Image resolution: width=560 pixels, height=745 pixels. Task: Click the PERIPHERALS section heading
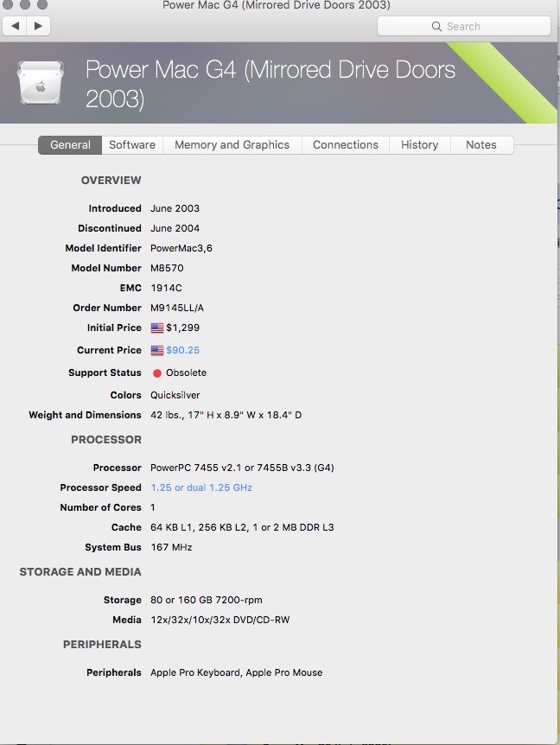tap(102, 645)
